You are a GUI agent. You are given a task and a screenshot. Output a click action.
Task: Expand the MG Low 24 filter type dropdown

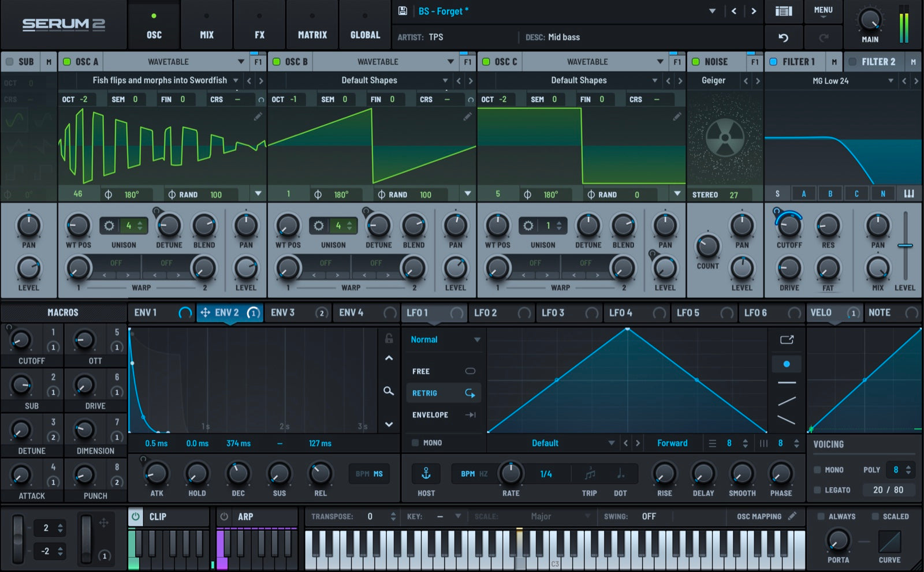[890, 81]
